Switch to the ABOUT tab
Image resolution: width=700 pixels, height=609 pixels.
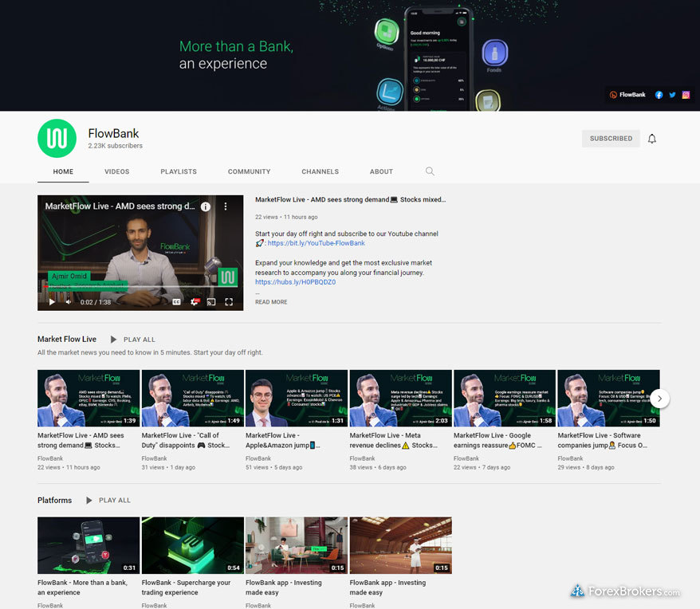(381, 171)
